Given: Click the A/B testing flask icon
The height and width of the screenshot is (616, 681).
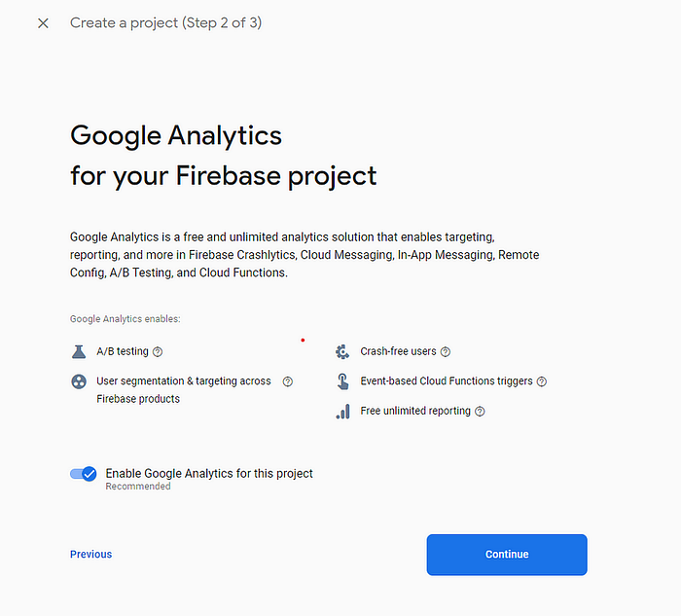Looking at the screenshot, I should click(x=79, y=351).
